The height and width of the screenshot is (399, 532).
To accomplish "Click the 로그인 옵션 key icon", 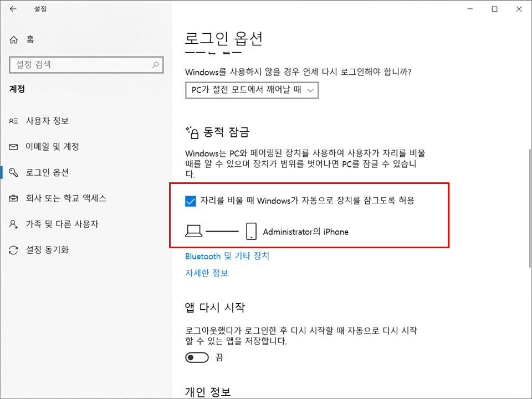I will coord(13,172).
